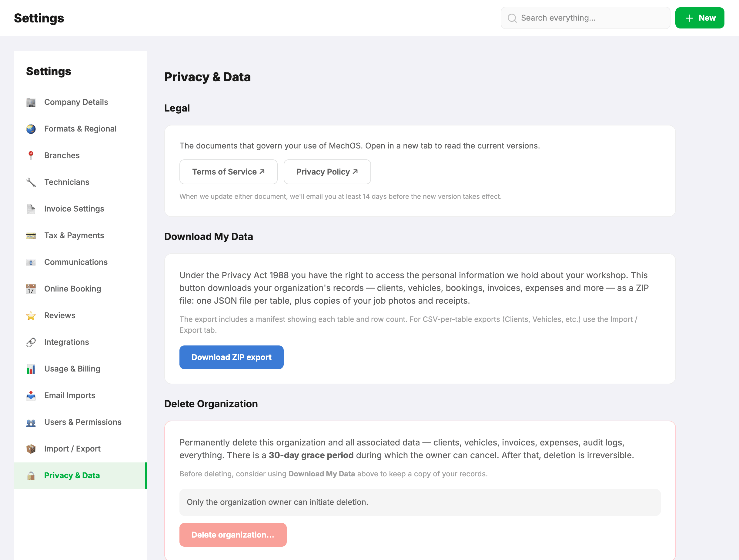
Task: Open Online Booking settings
Action: point(80,289)
